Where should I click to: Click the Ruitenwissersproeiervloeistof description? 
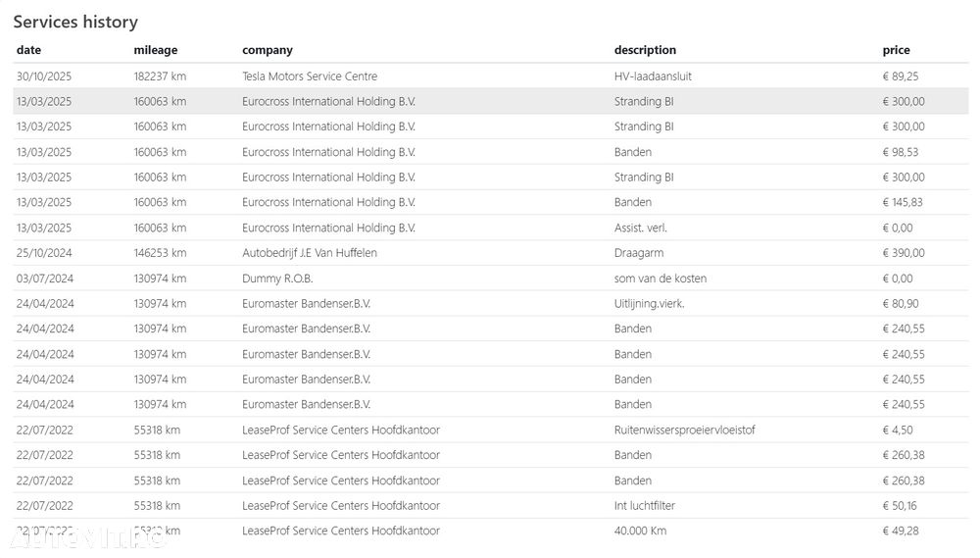coord(684,430)
